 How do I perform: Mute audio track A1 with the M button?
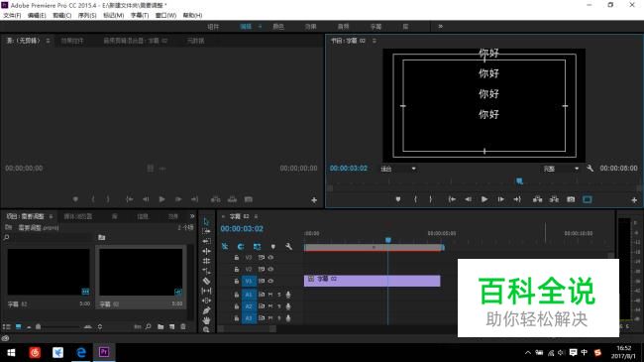pos(270,295)
